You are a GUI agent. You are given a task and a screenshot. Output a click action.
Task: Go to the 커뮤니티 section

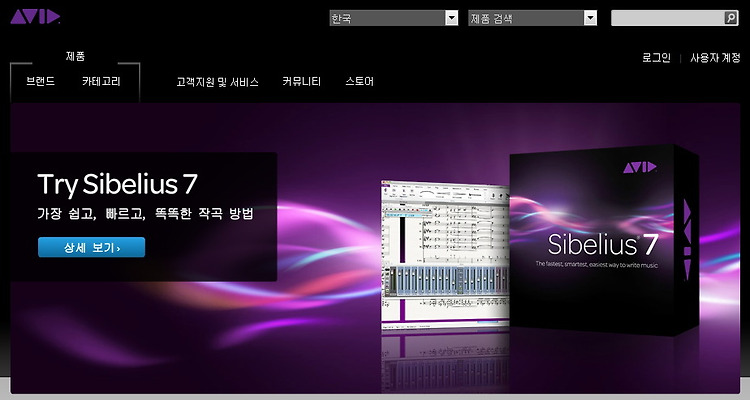click(x=301, y=82)
